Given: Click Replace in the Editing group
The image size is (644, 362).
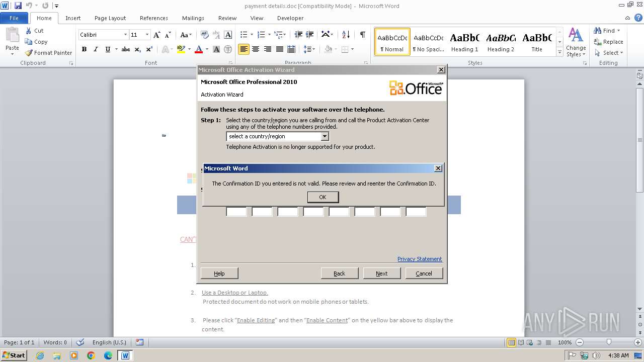Looking at the screenshot, I should pyautogui.click(x=608, y=42).
